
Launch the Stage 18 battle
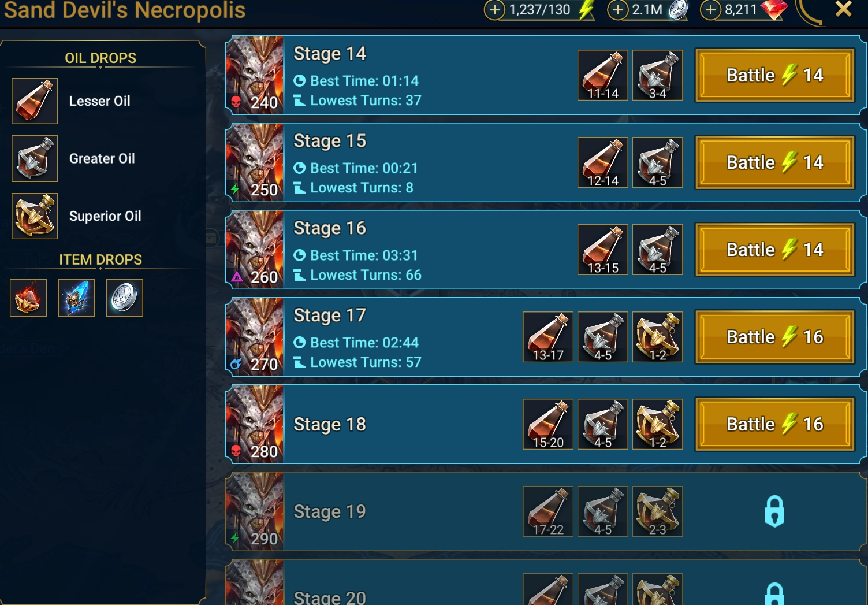point(774,424)
